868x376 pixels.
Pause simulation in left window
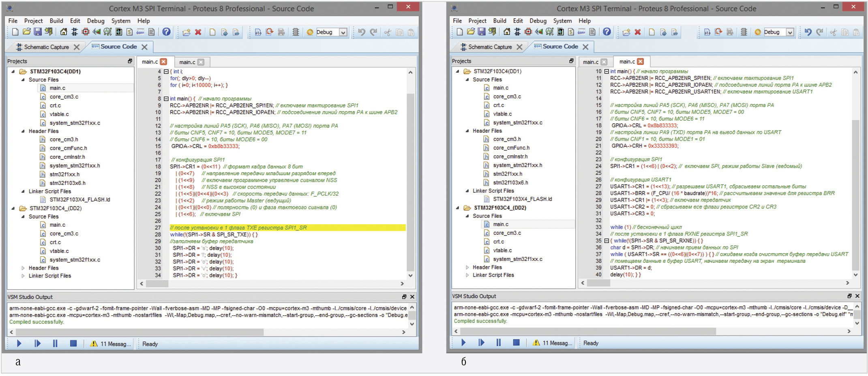55,344
